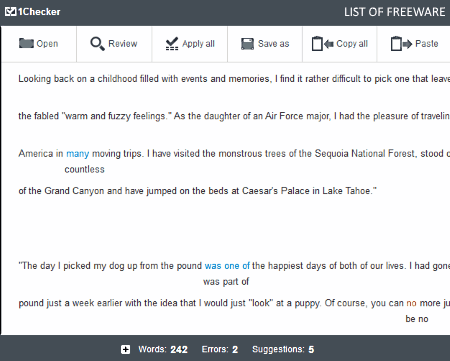Click the Open folder icon

[26, 43]
